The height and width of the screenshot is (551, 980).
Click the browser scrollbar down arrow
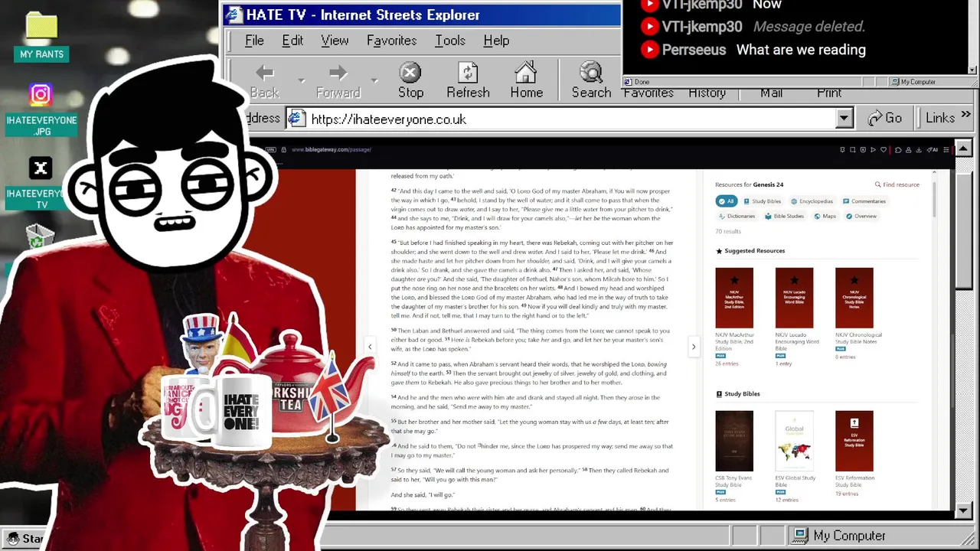[x=964, y=510]
